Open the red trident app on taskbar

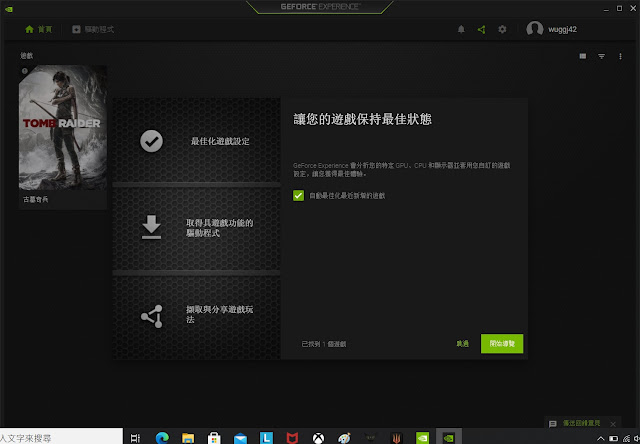click(396, 438)
